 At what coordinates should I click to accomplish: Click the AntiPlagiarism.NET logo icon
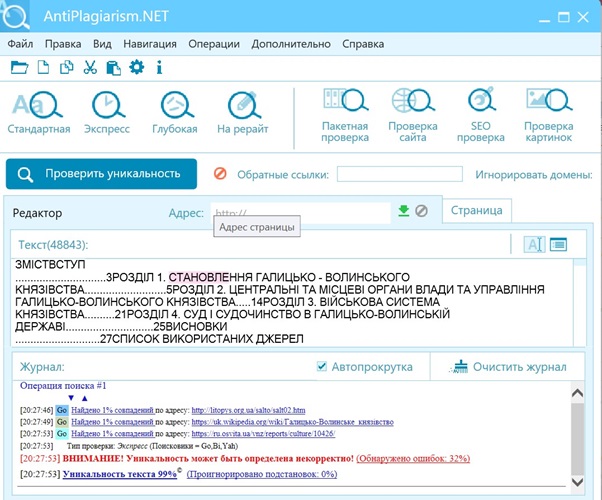(x=15, y=16)
